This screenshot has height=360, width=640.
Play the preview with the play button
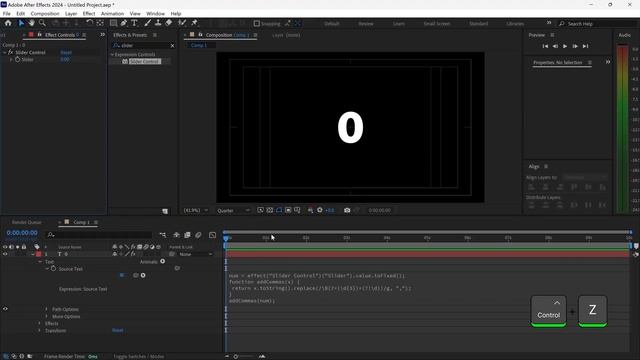point(565,46)
